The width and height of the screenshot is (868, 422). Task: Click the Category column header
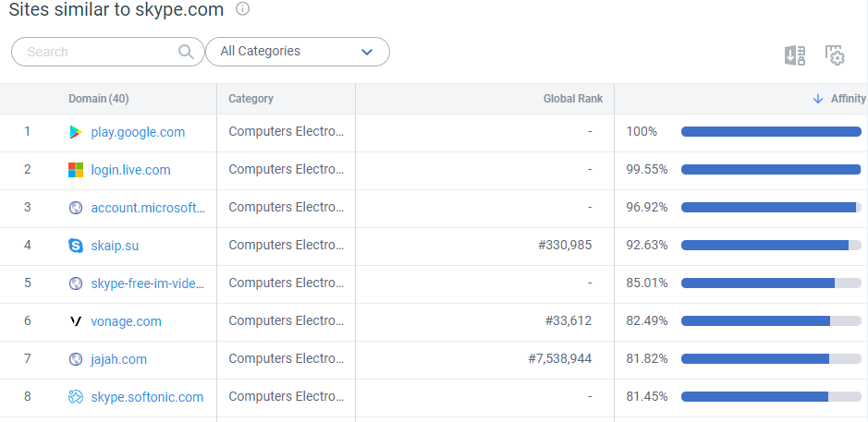coord(251,99)
